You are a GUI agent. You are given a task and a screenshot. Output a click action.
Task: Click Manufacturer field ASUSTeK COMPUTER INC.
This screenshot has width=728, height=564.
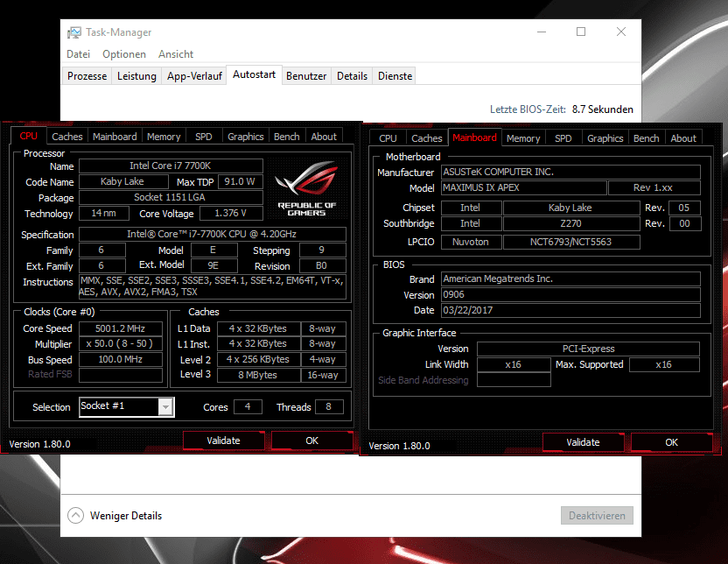(x=570, y=172)
